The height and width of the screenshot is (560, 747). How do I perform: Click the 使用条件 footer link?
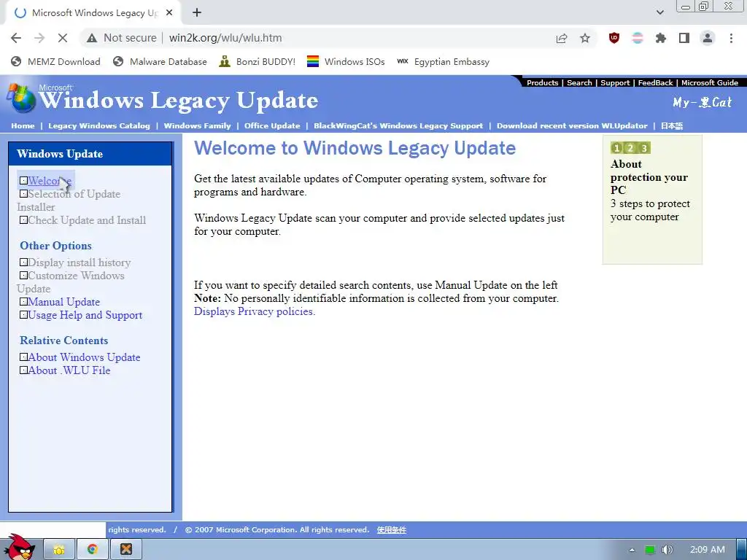click(392, 530)
